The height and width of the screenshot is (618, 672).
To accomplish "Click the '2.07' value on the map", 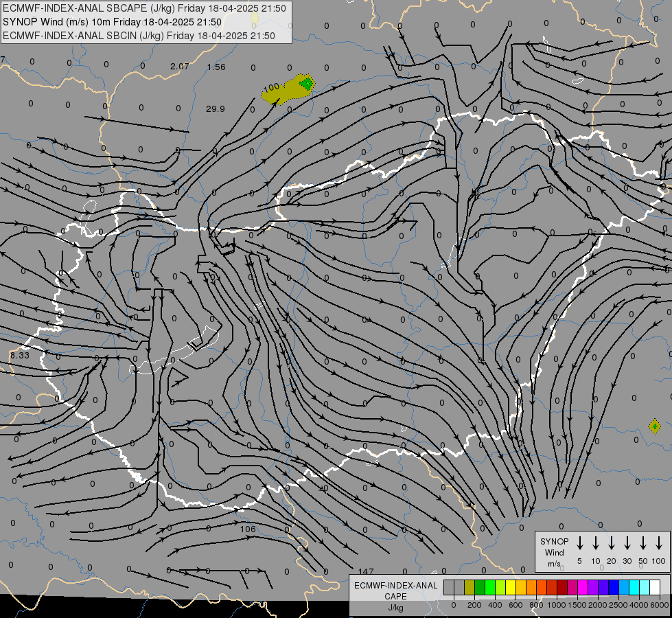I will point(180,67).
